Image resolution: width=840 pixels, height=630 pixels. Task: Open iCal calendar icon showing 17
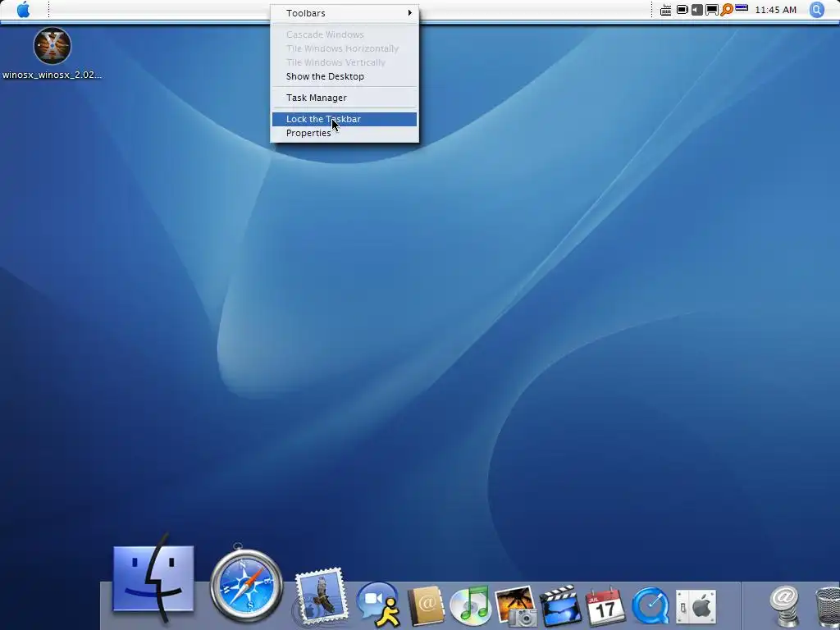coord(605,606)
